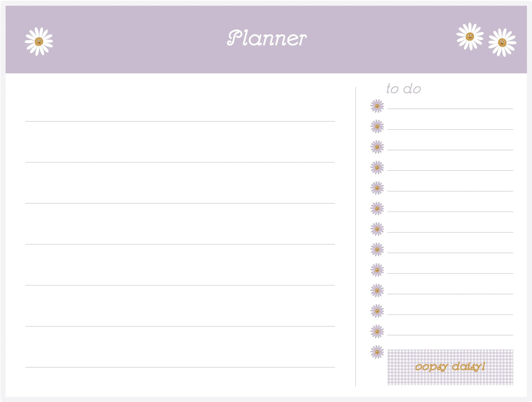This screenshot has height=402, width=532.
Task: Click the Planner title in the header
Action: (x=267, y=38)
